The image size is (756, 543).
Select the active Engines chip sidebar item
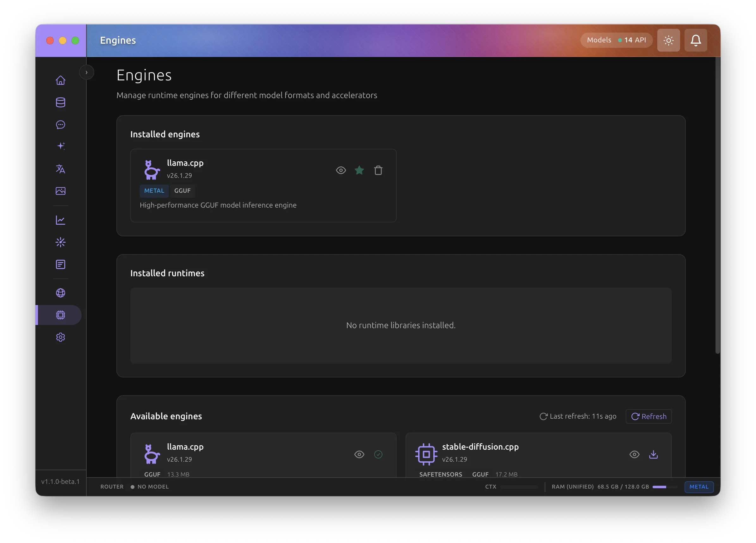[x=60, y=315]
